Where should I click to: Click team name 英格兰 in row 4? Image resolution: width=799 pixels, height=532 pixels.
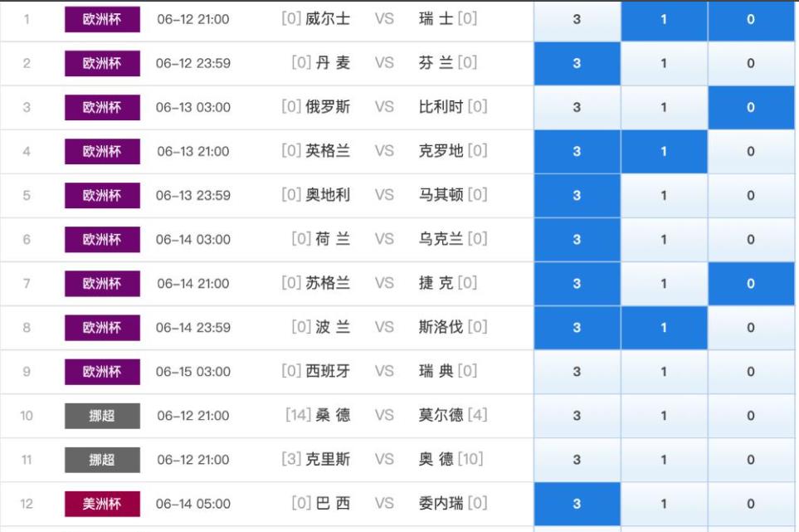[328, 151]
